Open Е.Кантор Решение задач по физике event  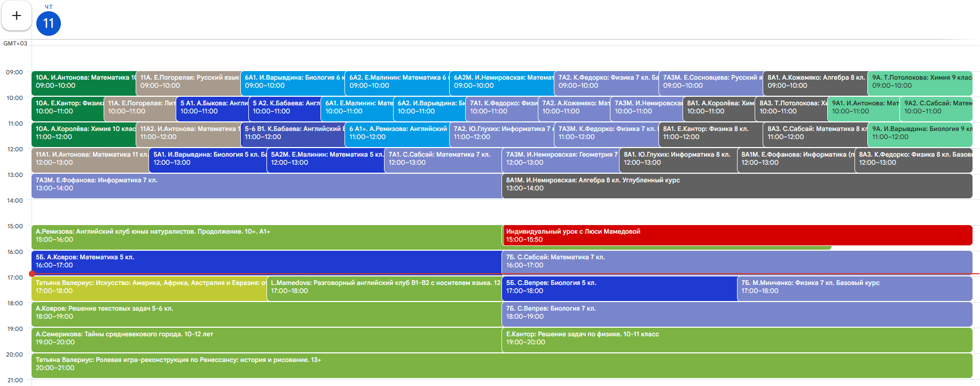click(x=736, y=339)
